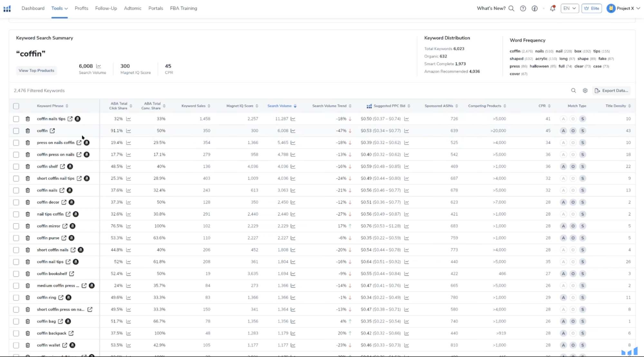644x357 pixels.
Task: Expand the Project X account menu
Action: pos(623,8)
